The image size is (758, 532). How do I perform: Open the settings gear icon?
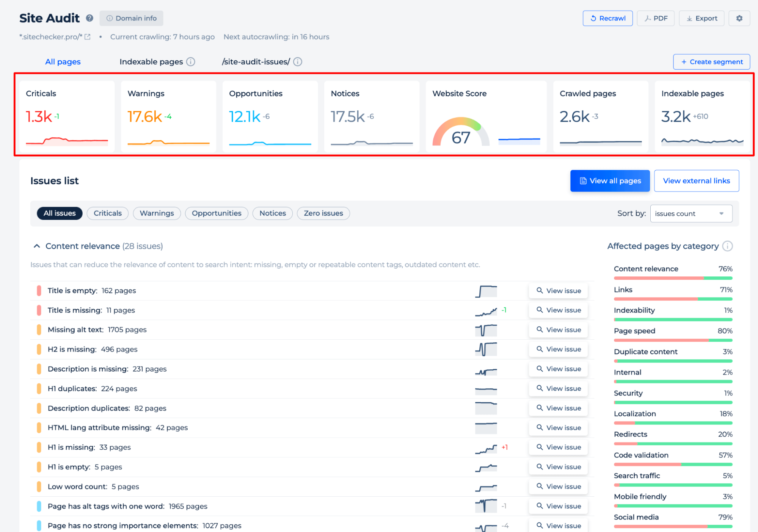pos(739,18)
